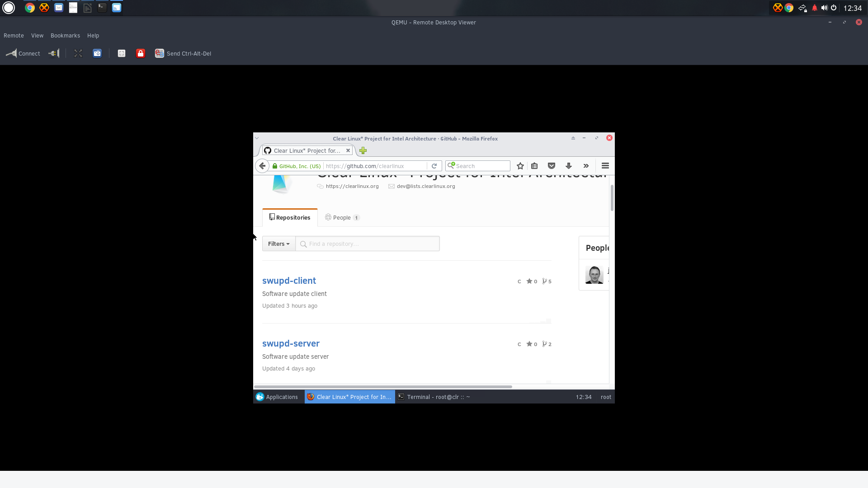The height and width of the screenshot is (488, 868).
Task: Click the star count for swupd-client
Action: (532, 281)
